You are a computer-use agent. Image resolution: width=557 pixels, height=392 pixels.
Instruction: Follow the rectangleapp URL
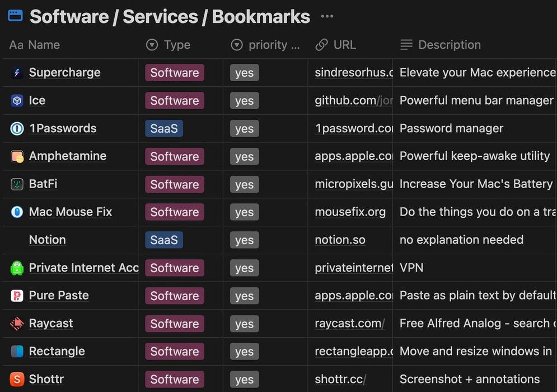point(354,351)
